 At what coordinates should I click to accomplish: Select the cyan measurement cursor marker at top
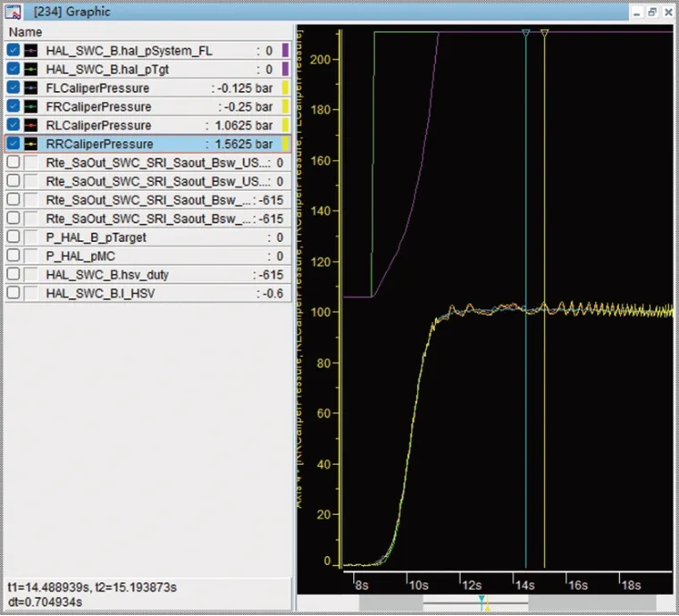526,33
